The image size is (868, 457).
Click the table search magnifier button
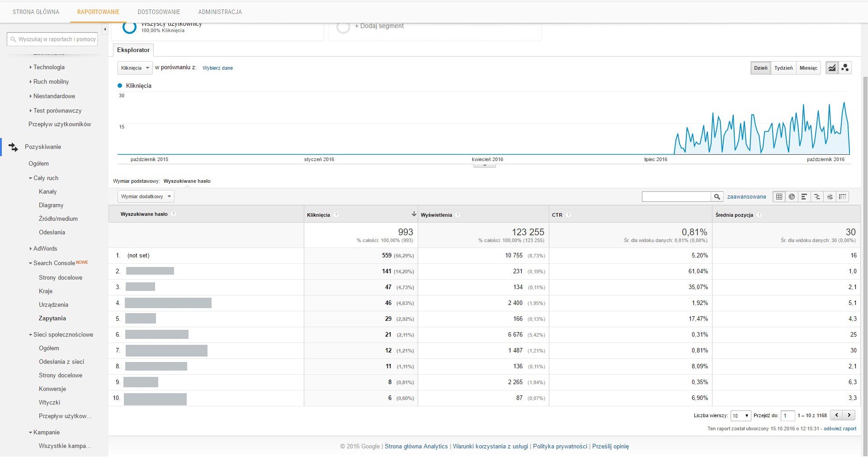(717, 196)
